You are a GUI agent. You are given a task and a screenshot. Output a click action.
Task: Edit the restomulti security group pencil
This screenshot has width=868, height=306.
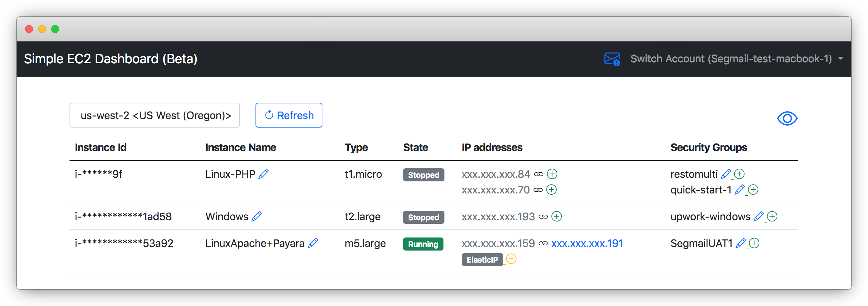725,174
